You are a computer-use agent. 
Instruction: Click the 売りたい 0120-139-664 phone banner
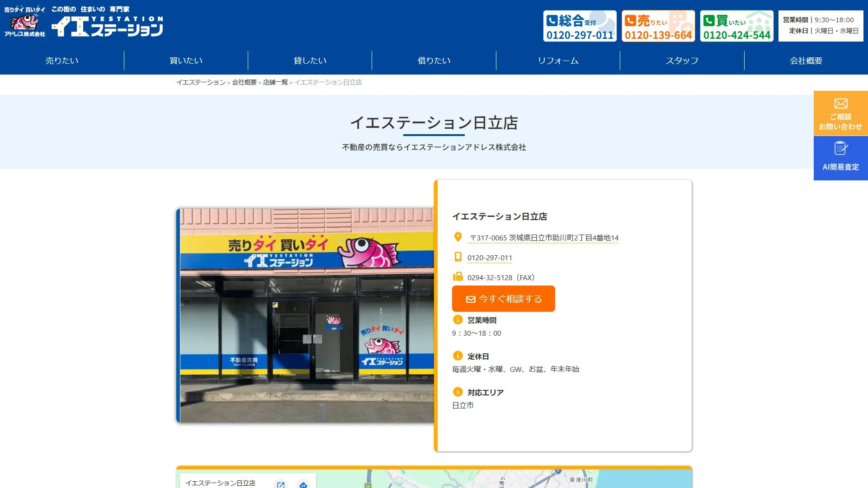[x=658, y=26]
